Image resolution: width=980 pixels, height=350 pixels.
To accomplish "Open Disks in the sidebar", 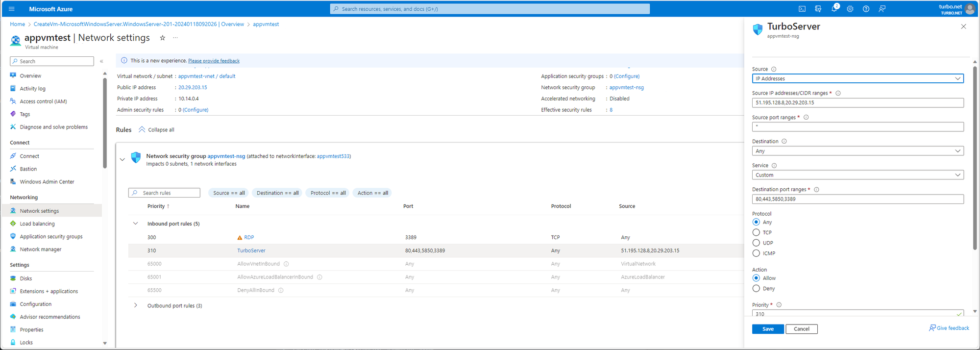I will (x=25, y=278).
